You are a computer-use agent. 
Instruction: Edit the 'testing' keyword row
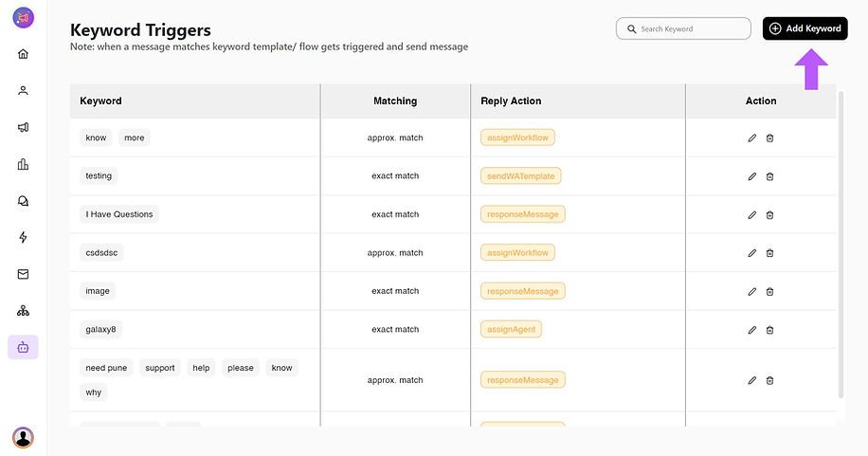click(752, 176)
